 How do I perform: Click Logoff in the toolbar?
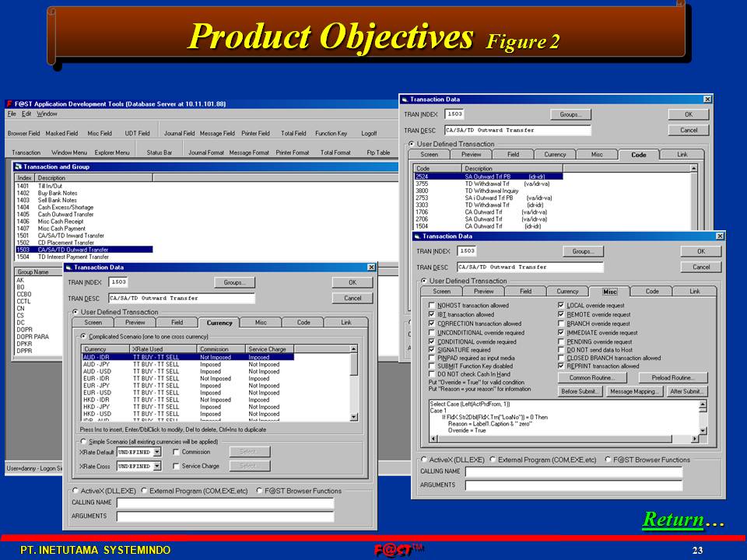pyautogui.click(x=369, y=133)
